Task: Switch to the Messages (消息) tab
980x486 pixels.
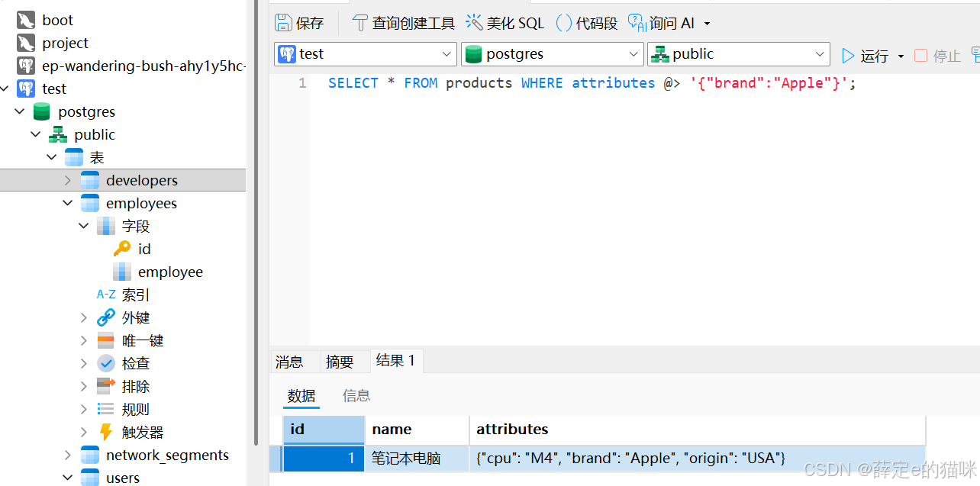Action: point(289,362)
